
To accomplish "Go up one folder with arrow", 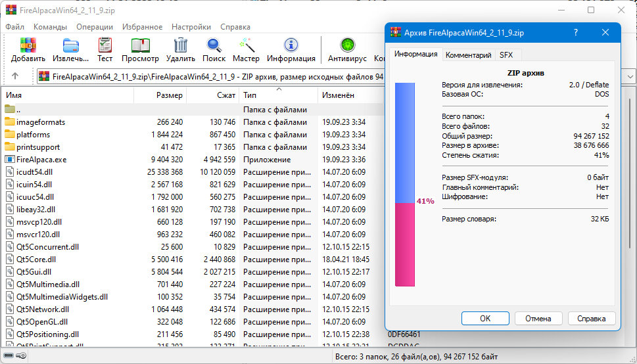I will (15, 76).
